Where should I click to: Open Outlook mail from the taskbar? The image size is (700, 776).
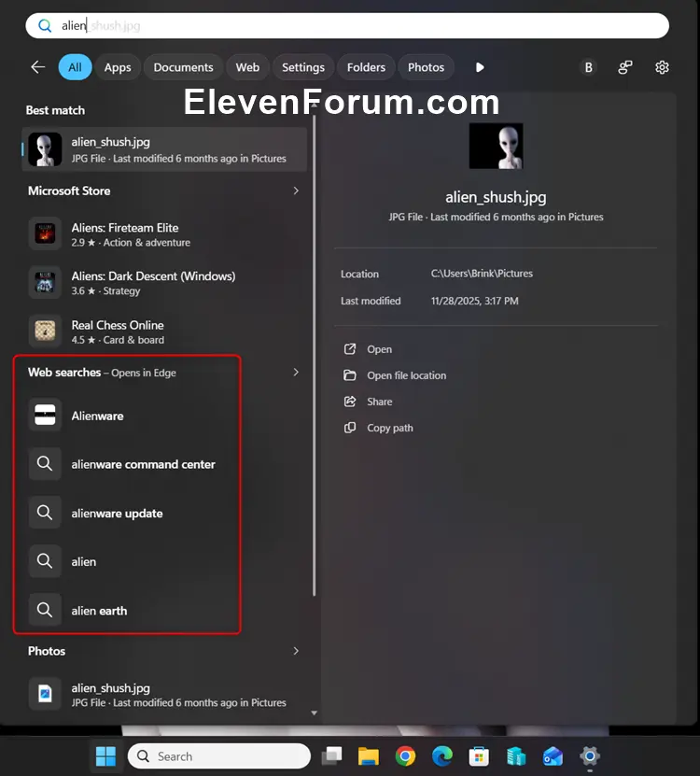(x=553, y=755)
